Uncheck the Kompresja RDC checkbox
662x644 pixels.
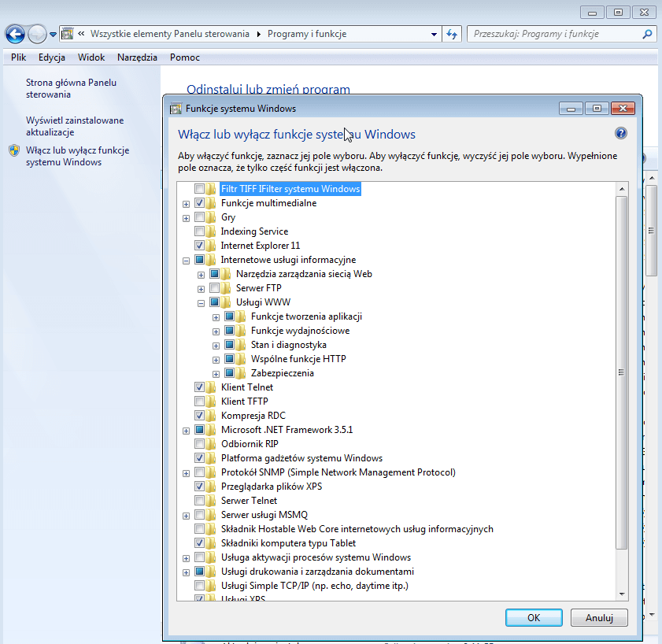click(x=199, y=416)
